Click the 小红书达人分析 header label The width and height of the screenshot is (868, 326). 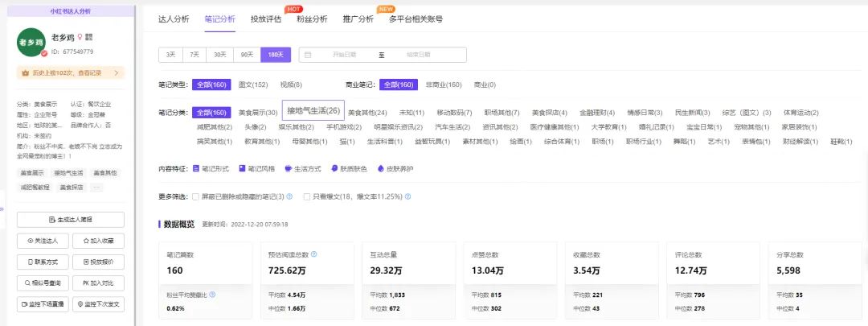(70, 11)
